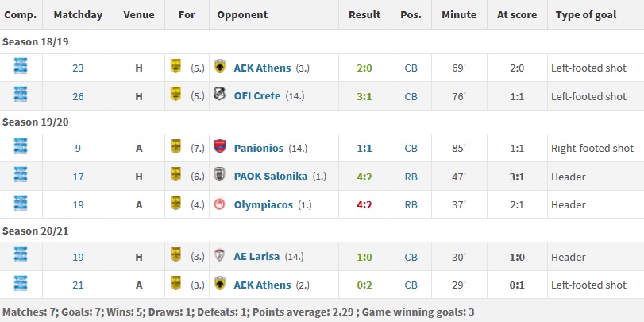Click AEK Athens crest in matchday 23 row
644x322 pixels.
tap(220, 66)
